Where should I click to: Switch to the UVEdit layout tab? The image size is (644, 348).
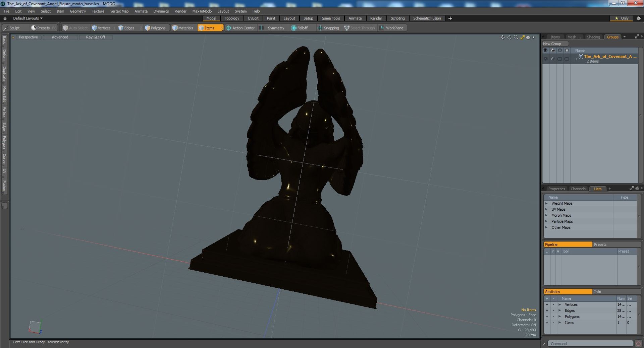pos(253,18)
